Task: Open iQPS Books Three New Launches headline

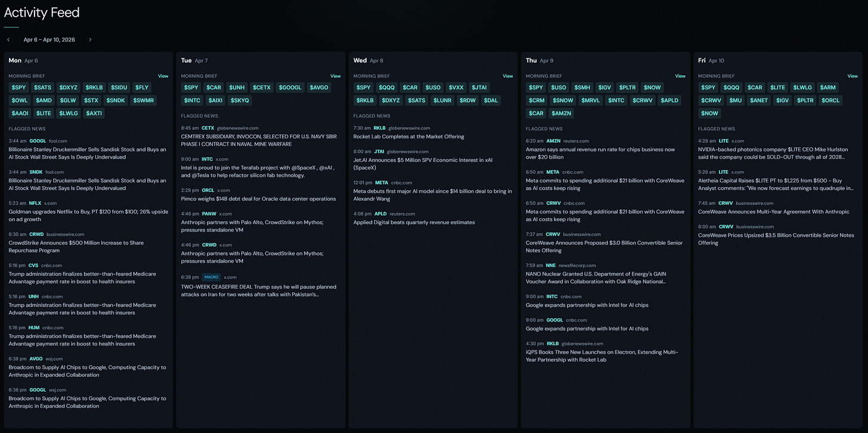Action: [x=602, y=356]
